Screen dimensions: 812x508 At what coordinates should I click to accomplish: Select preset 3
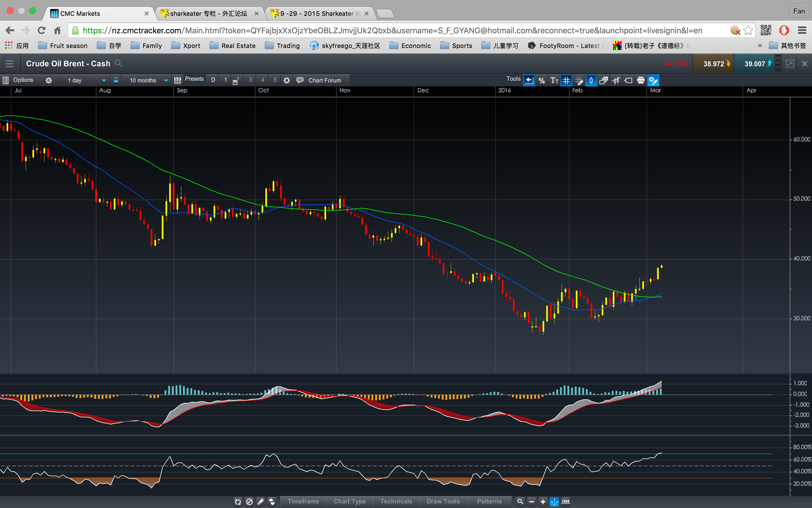250,80
